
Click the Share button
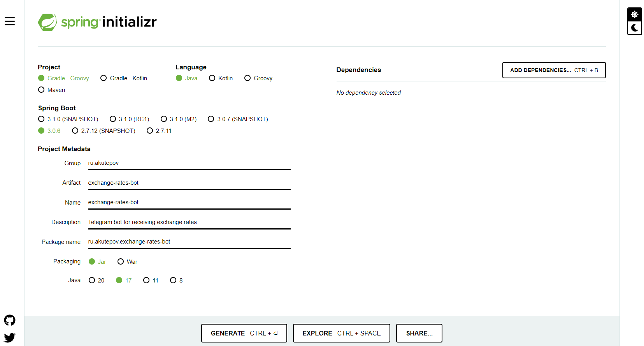pyautogui.click(x=419, y=333)
